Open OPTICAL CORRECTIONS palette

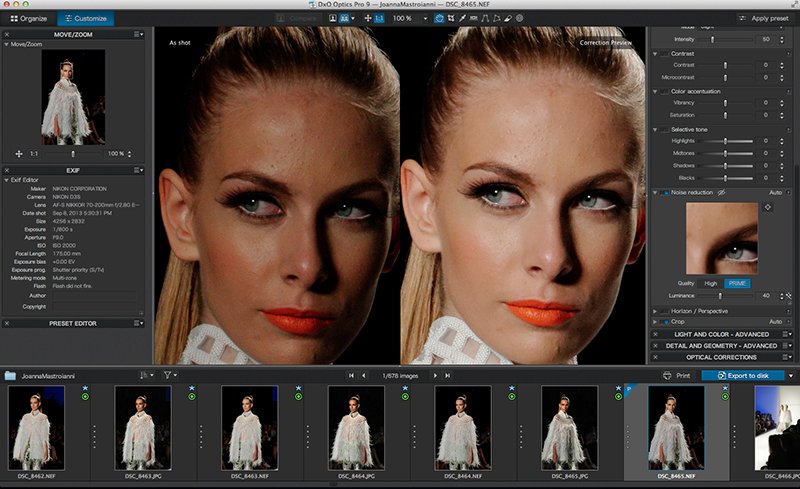(721, 357)
